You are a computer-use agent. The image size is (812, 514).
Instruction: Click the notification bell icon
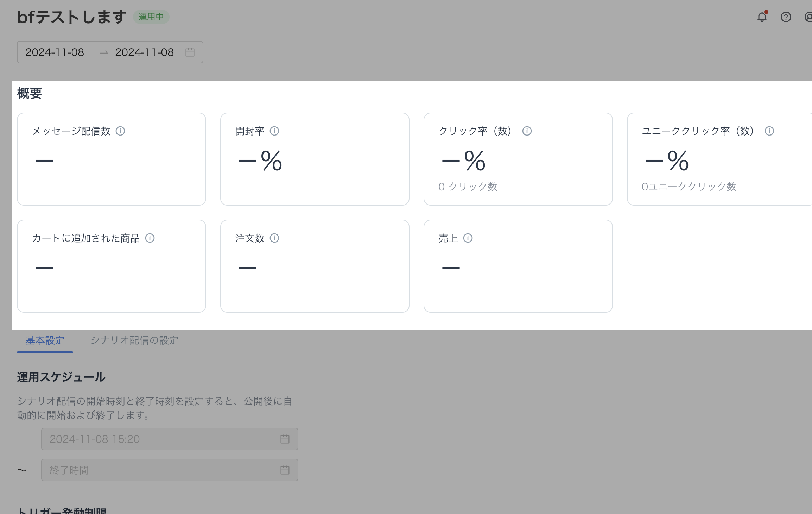point(762,17)
